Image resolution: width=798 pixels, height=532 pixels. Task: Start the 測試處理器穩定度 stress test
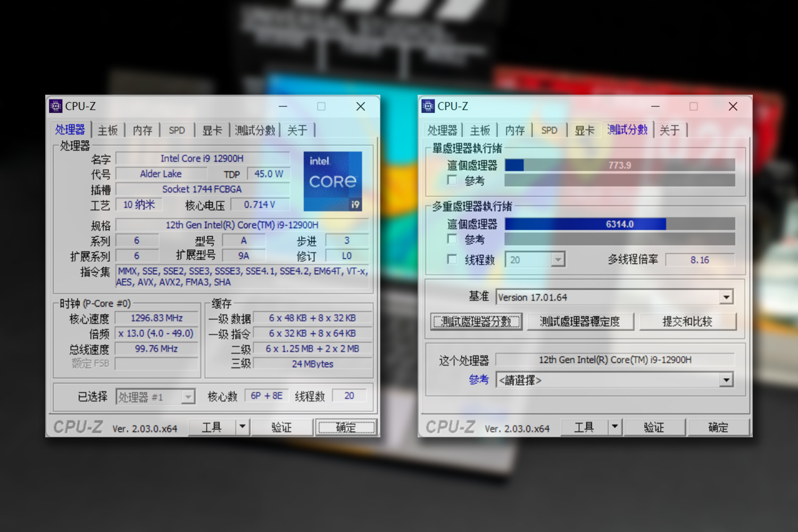coord(580,321)
